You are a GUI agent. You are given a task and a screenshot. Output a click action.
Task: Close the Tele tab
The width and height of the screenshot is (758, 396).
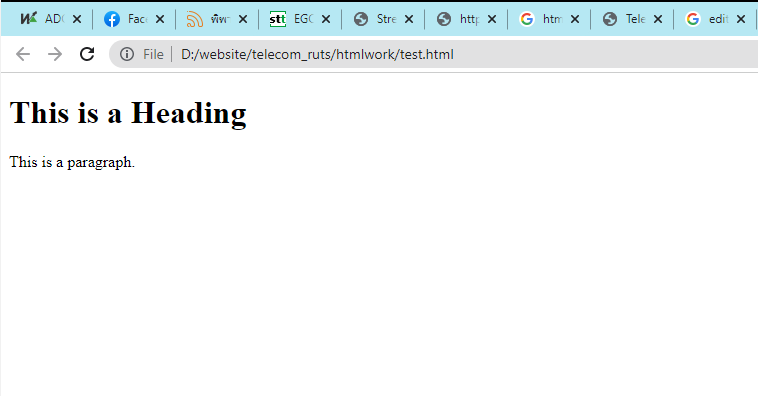point(658,19)
